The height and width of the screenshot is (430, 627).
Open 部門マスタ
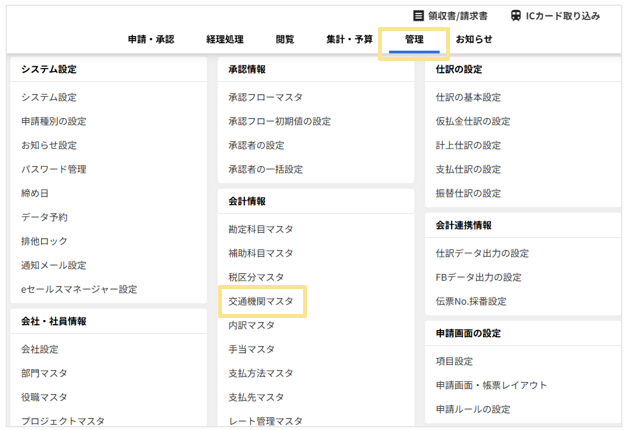44,373
